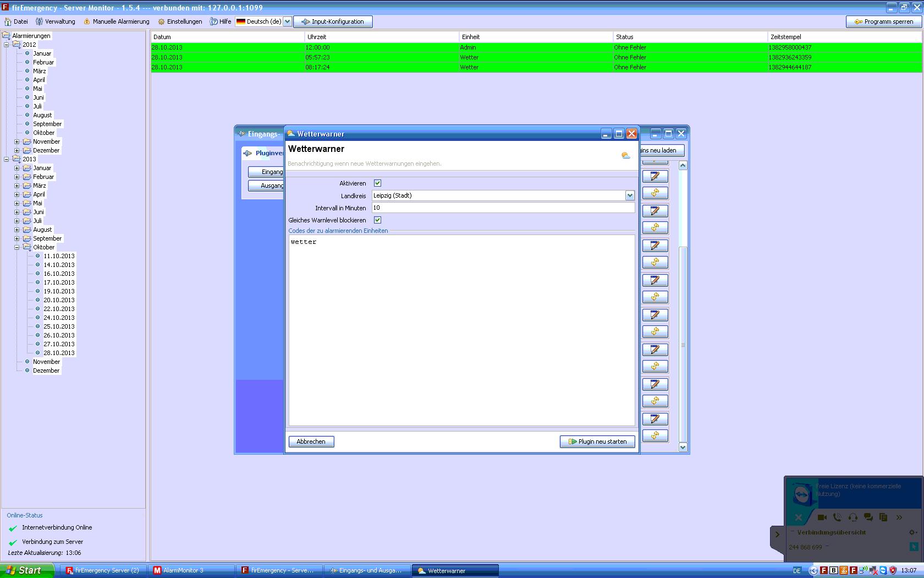Click the TeamViewer phone call icon
This screenshot has width=924, height=578.
(x=837, y=517)
